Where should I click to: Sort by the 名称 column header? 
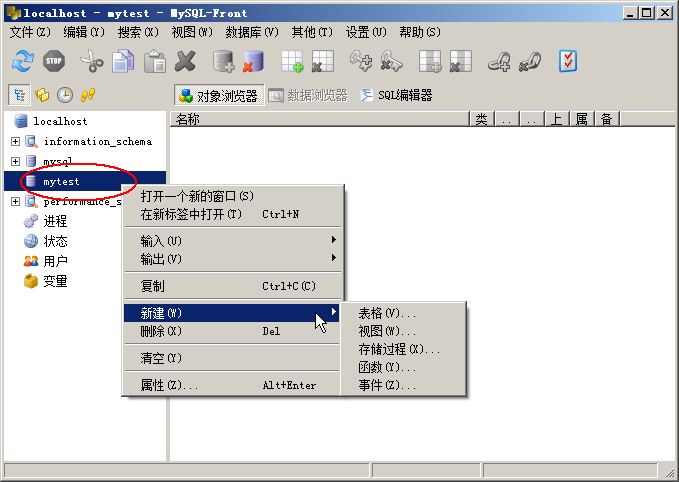320,119
